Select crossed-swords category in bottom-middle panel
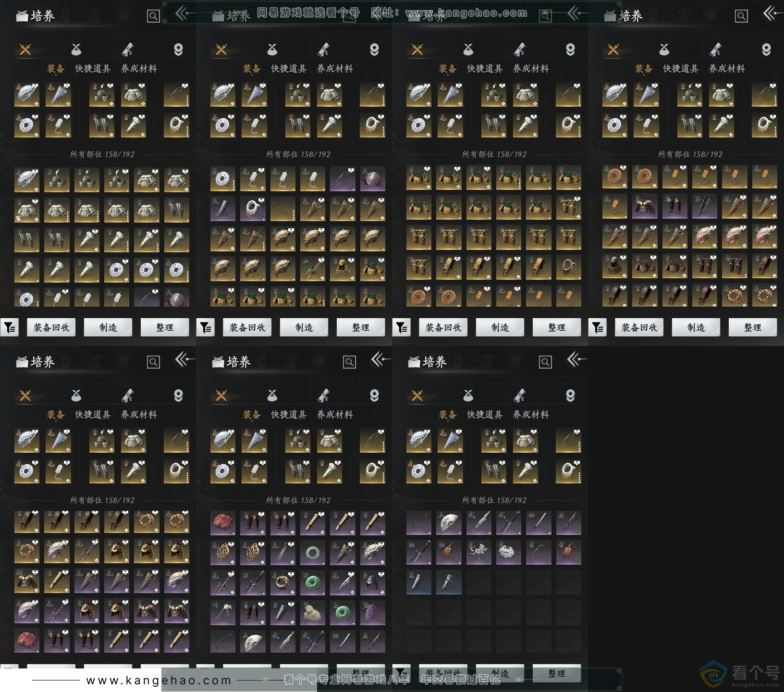784x692 pixels. [x=221, y=395]
